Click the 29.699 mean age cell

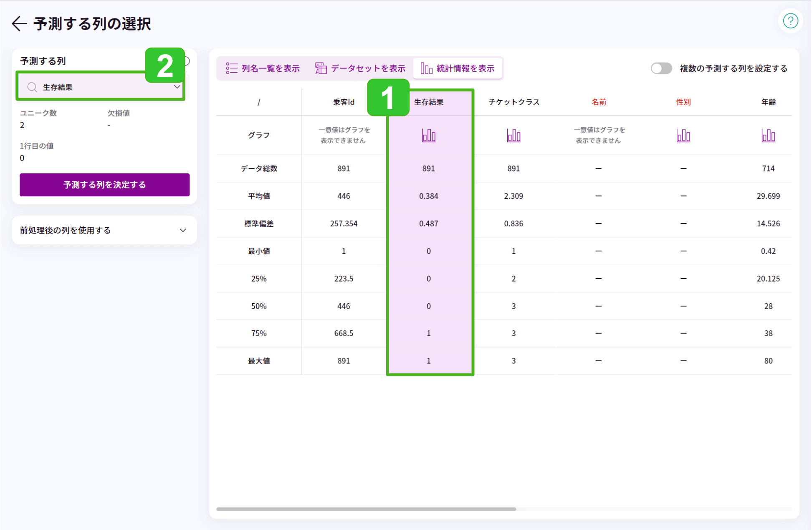click(768, 196)
